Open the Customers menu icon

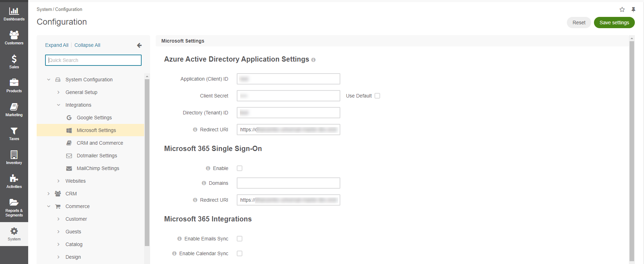tap(14, 35)
